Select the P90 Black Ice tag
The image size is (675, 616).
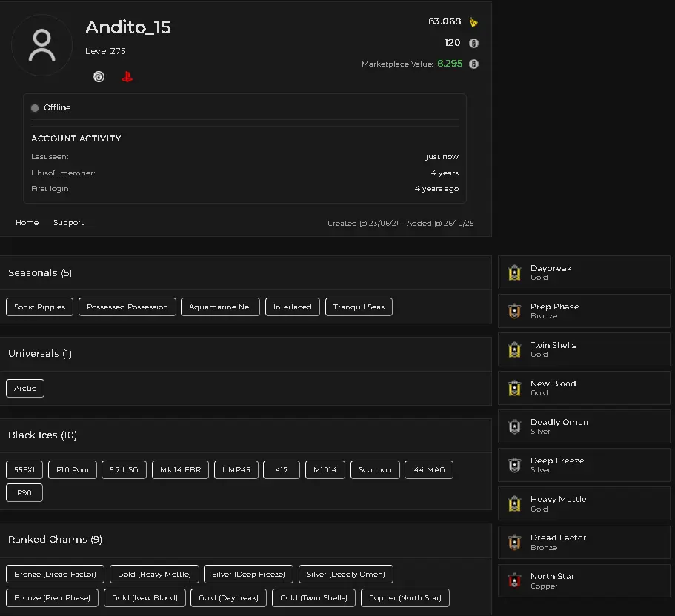[24, 493]
